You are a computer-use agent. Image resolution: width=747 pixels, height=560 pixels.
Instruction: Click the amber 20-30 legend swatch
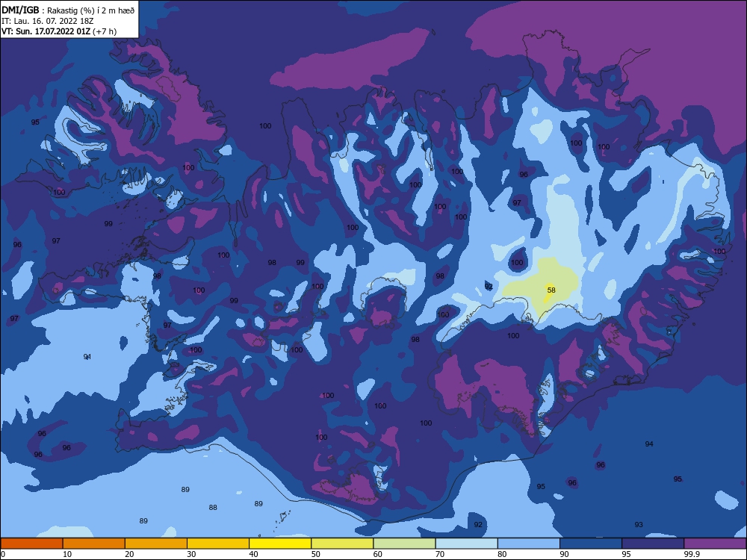[156, 544]
